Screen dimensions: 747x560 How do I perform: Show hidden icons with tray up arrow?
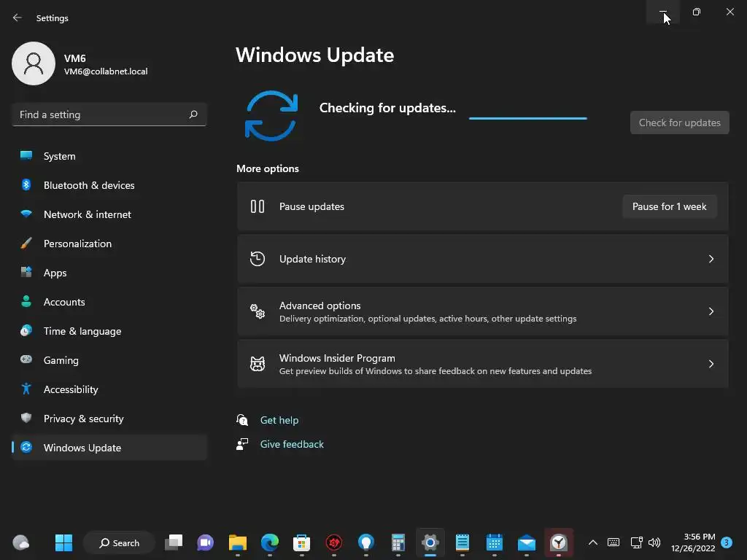[x=592, y=542]
